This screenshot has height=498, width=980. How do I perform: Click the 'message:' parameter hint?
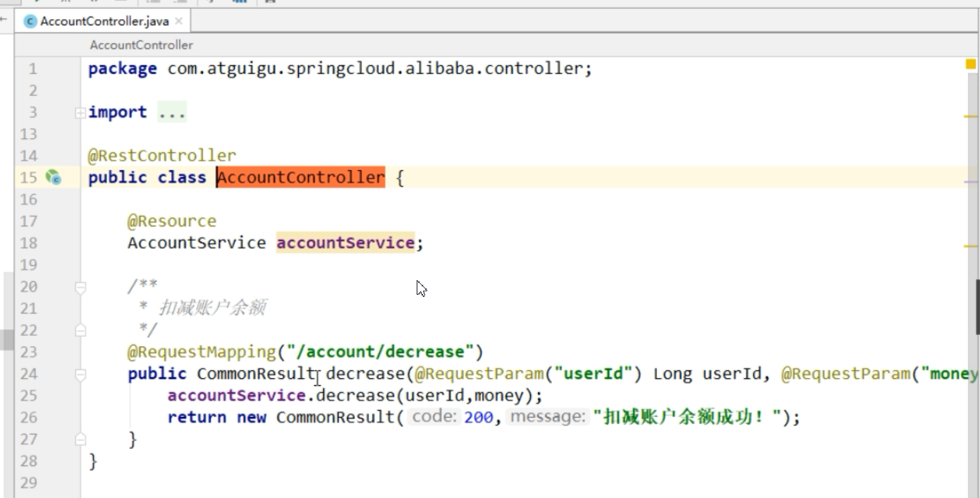click(x=548, y=417)
